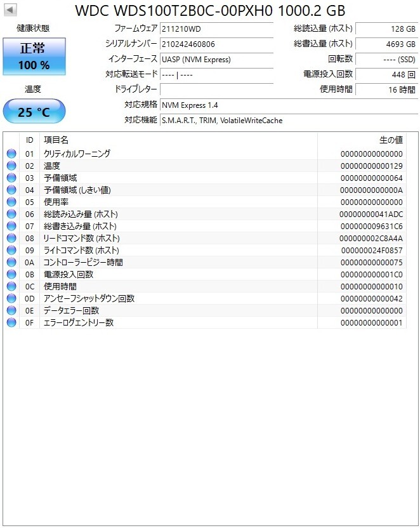Image resolution: width=420 pixels, height=528 pixels.
Task: Click the ファームウェア field showing 211210WD
Action: [x=216, y=29]
